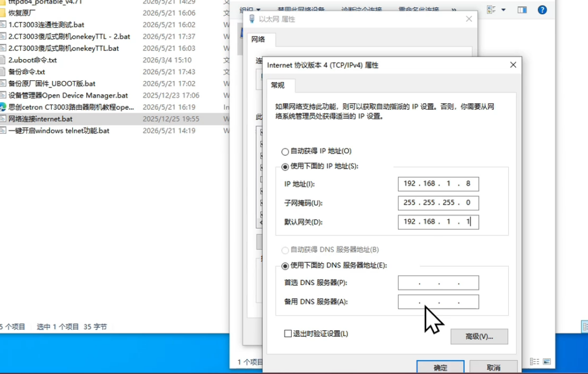Select 一键开启windows telnet功能.bat
Image resolution: width=588 pixels, height=374 pixels.
coord(59,130)
